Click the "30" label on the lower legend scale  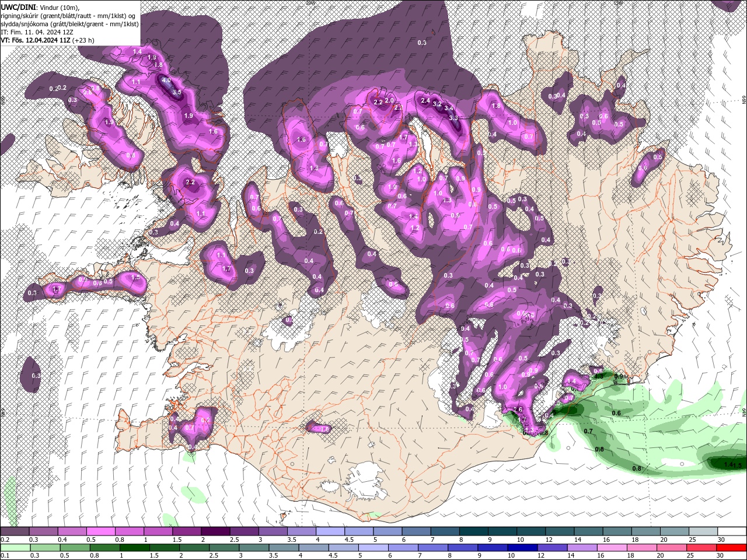click(x=721, y=556)
